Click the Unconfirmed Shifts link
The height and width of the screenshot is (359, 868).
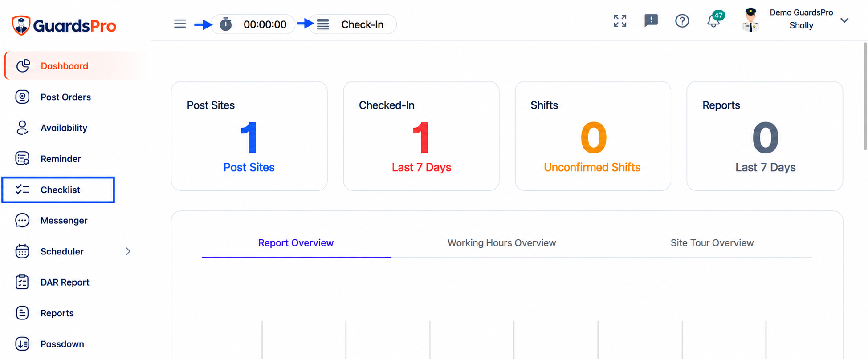coord(592,167)
